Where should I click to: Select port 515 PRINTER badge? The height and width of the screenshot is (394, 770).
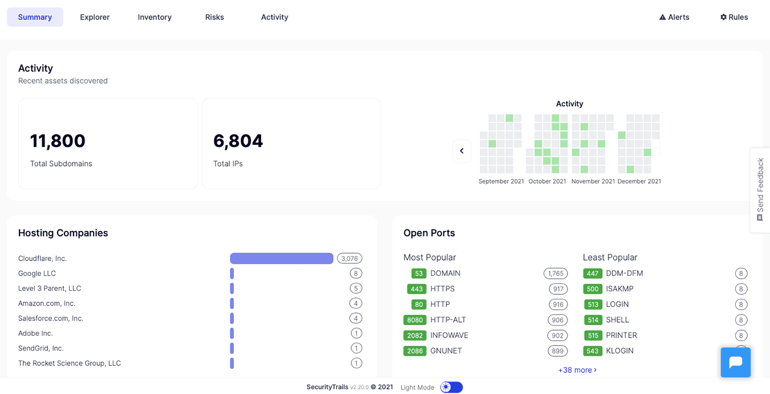pos(593,336)
